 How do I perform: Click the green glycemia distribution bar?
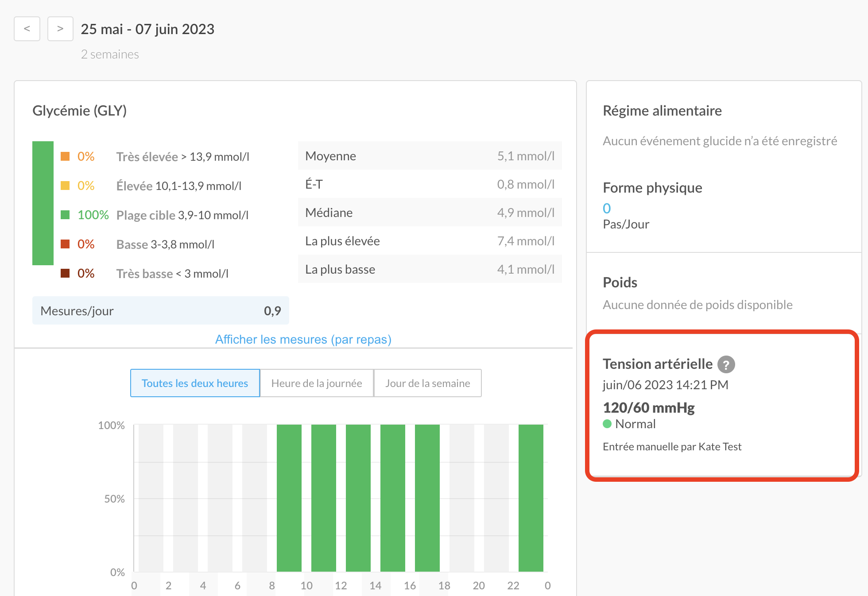click(43, 203)
